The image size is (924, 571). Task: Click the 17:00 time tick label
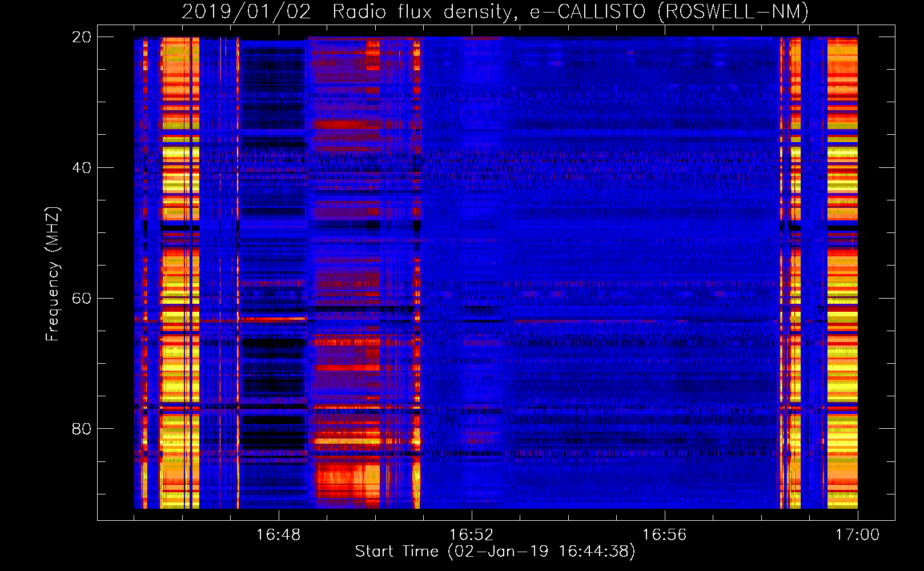pyautogui.click(x=857, y=535)
